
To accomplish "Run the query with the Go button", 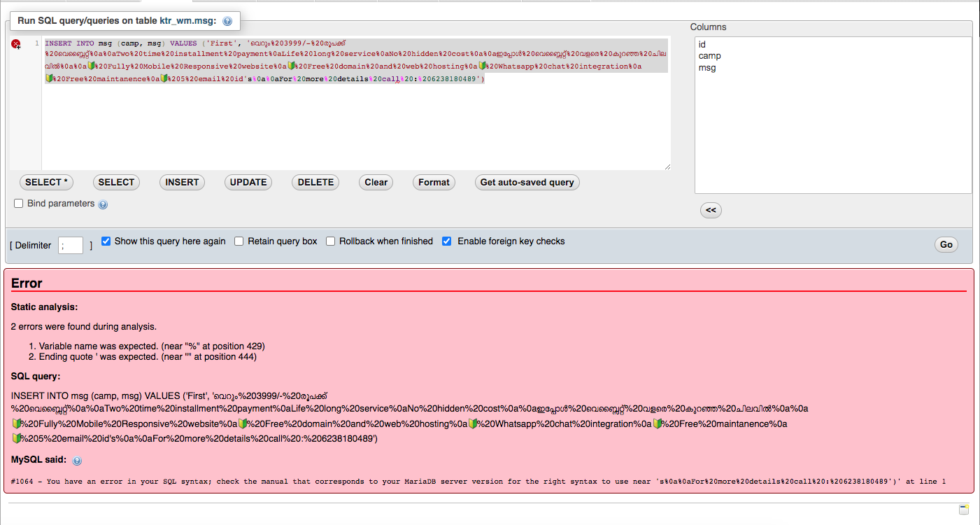I will click(x=946, y=244).
